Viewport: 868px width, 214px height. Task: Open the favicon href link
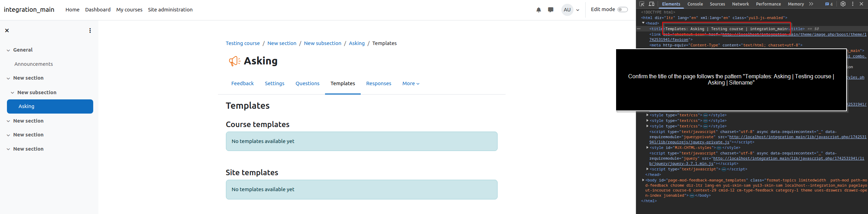[758, 37]
